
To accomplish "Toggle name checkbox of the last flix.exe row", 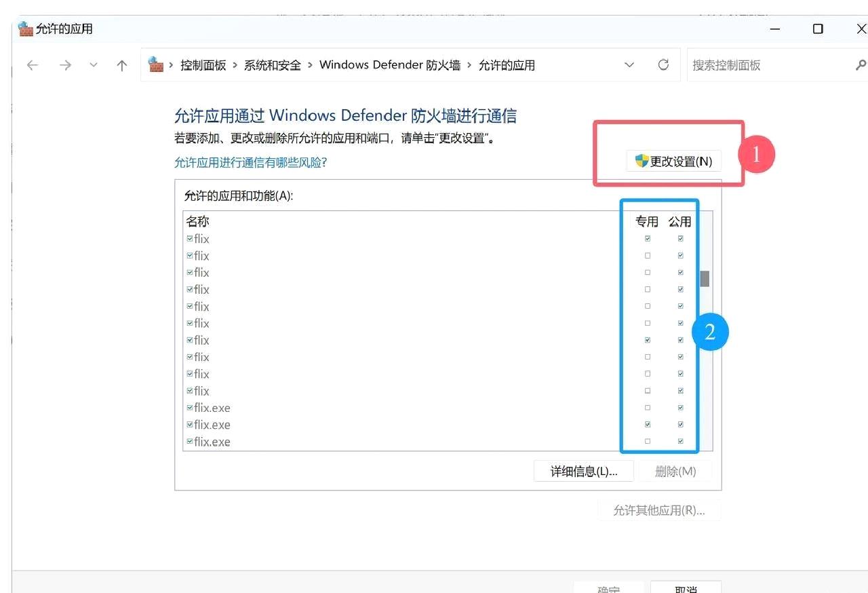I will click(190, 442).
